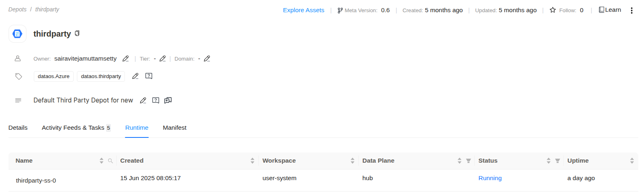Edit tags using the pencil icon
The width and height of the screenshot is (644, 196).
point(135,76)
